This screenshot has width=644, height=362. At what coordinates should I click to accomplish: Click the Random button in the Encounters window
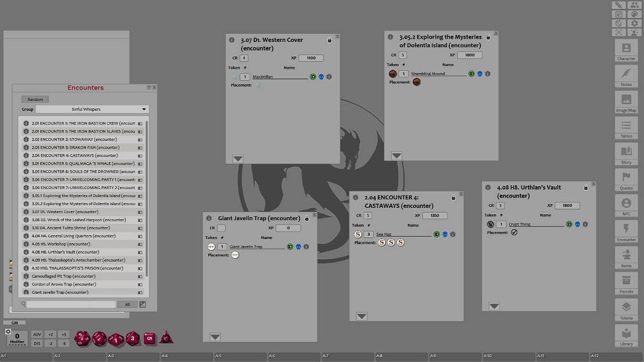35,99
